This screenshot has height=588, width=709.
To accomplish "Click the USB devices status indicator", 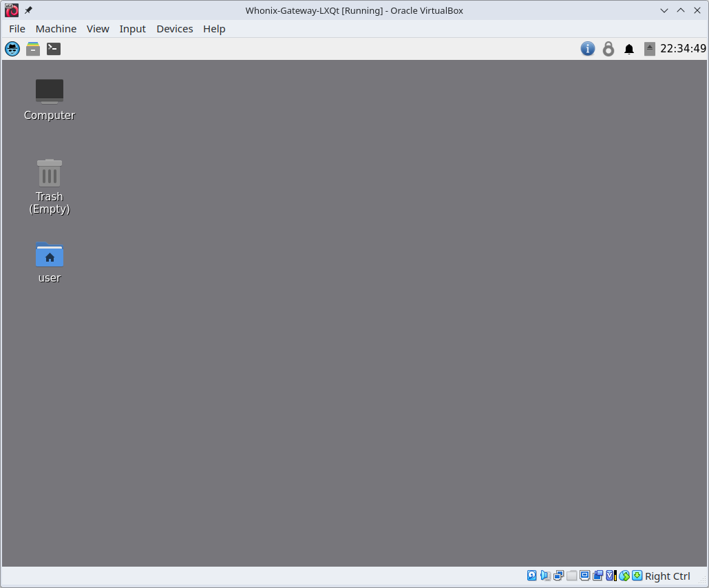I will click(570, 576).
